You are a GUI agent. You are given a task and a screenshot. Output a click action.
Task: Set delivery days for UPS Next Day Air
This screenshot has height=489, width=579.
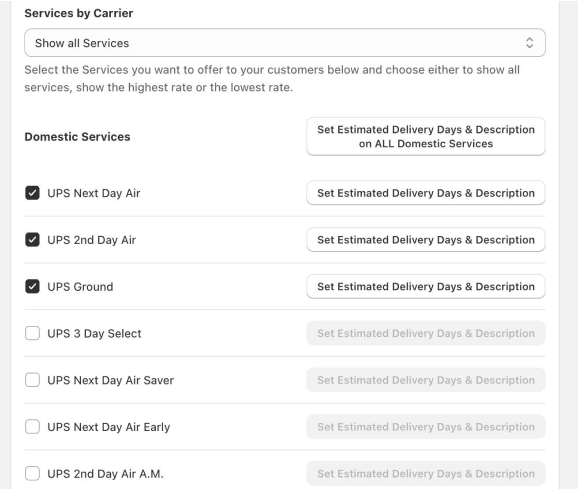pos(426,193)
